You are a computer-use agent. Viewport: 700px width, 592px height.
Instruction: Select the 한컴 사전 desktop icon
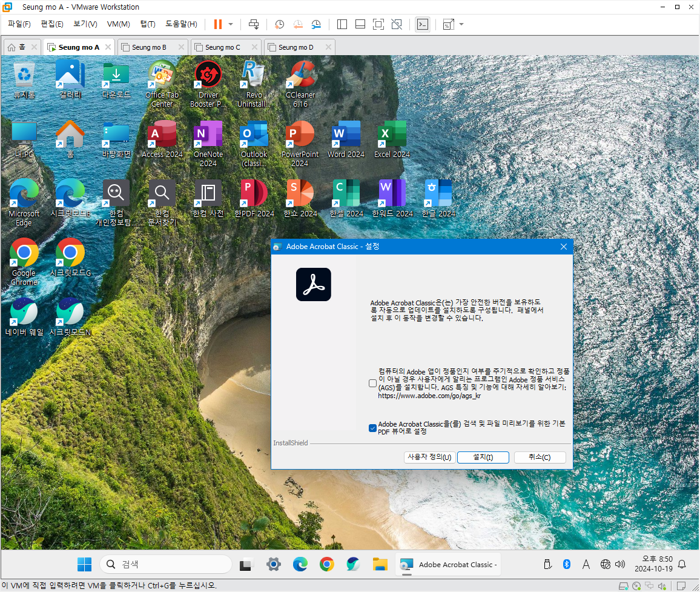208,199
